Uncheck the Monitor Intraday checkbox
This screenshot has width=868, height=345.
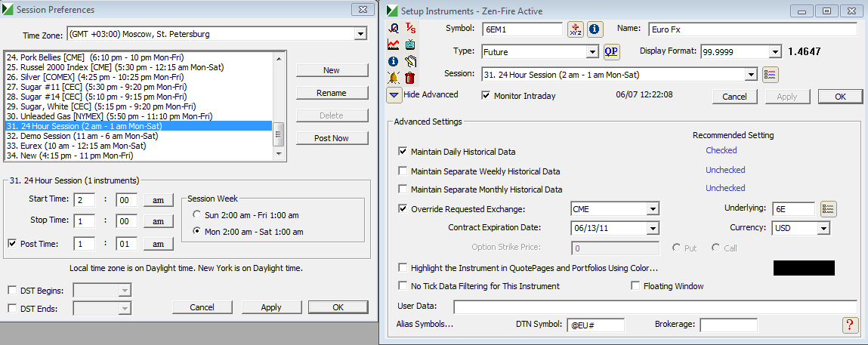(487, 96)
